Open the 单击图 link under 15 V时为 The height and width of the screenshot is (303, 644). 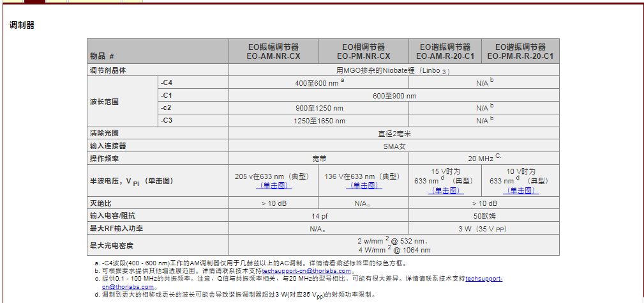pyautogui.click(x=445, y=190)
